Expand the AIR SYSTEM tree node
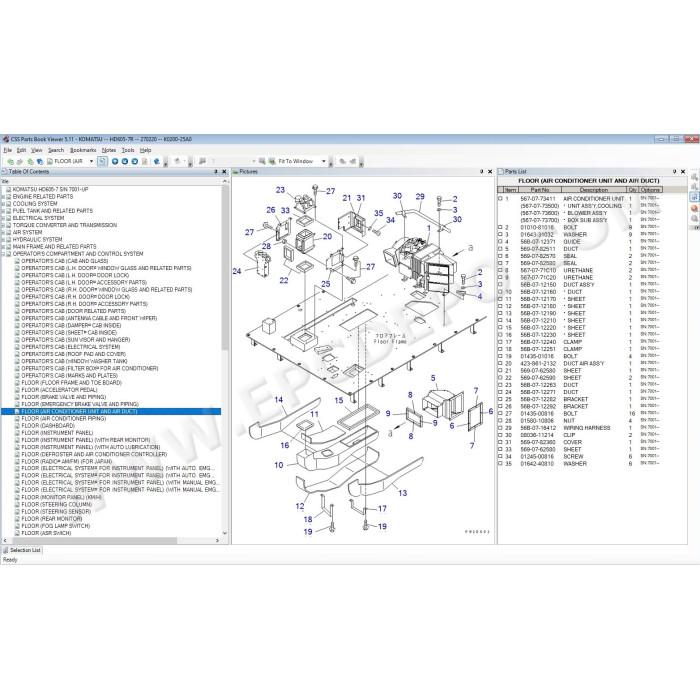The image size is (700, 700). click(x=4, y=233)
